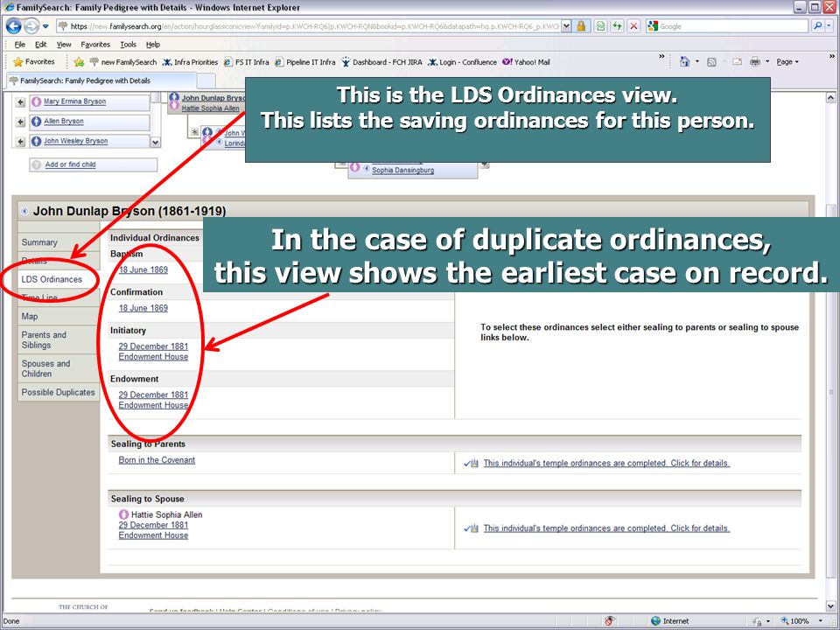Click the search magnifier button
Screen dimensions: 840x630
(x=818, y=26)
